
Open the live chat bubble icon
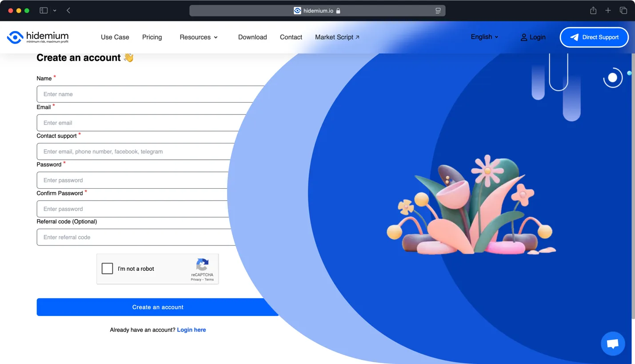point(613,343)
